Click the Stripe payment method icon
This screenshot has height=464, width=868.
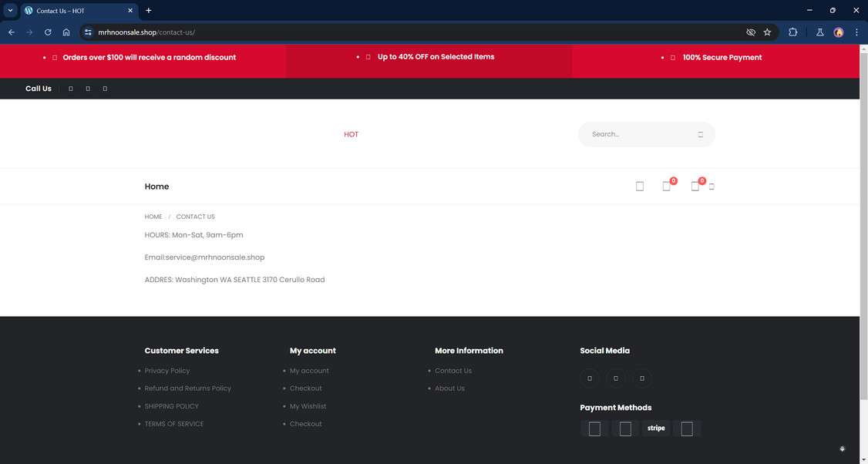tap(656, 428)
